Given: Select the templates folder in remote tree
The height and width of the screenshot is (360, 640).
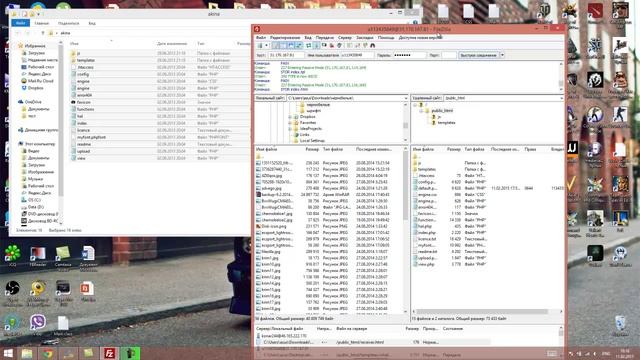Looking at the screenshot, I should click(x=447, y=122).
